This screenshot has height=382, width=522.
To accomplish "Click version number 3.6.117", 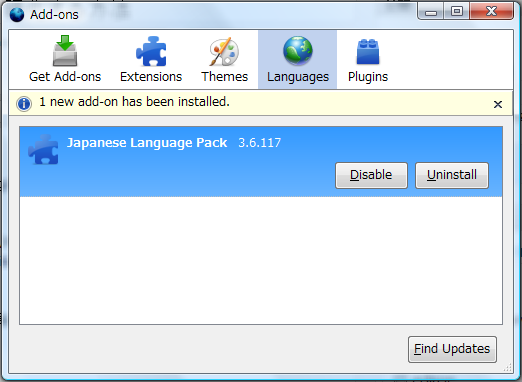I will (x=260, y=143).
